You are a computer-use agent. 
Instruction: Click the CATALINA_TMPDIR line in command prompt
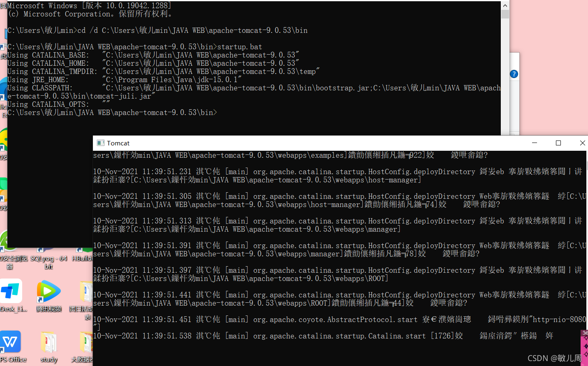click(x=164, y=71)
